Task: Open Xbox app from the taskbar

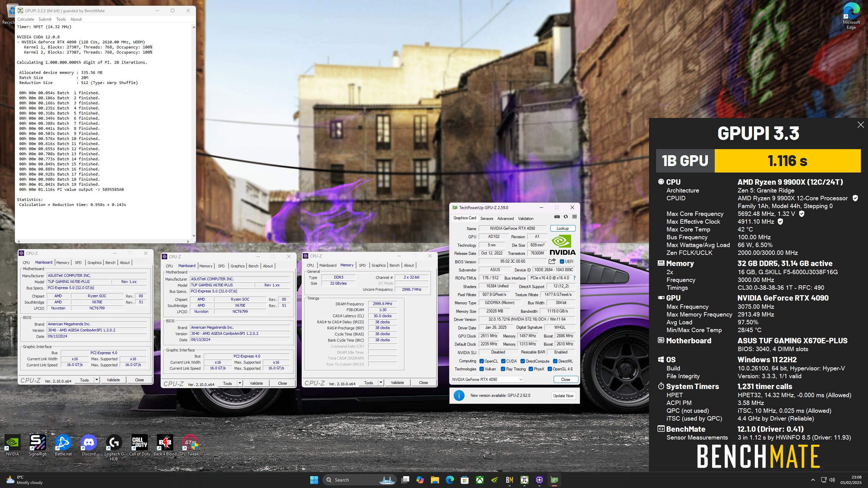Action: tap(479, 480)
